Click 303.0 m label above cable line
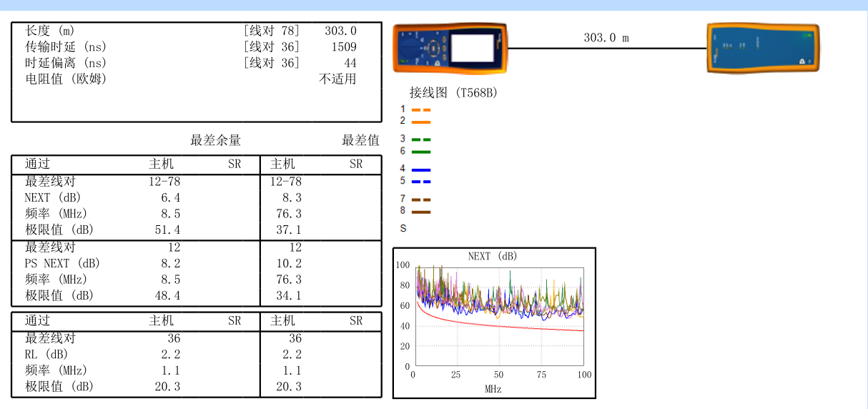The height and width of the screenshot is (409, 868). 606,38
